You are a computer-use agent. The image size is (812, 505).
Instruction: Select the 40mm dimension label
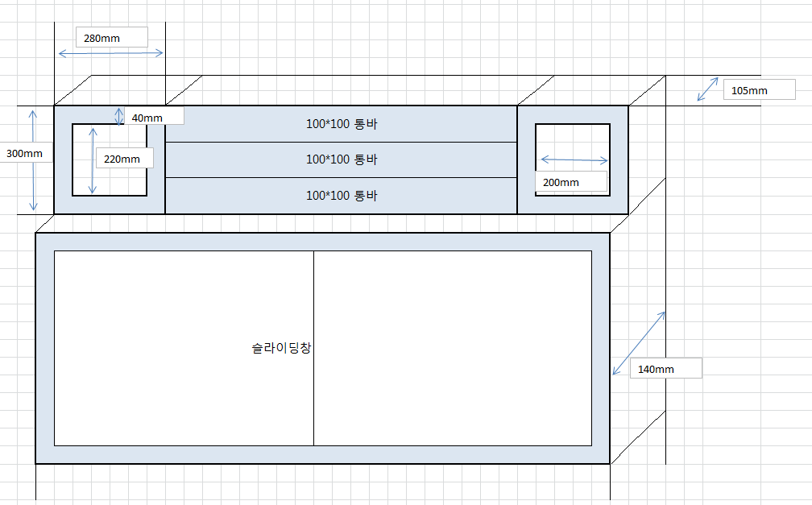coord(155,118)
